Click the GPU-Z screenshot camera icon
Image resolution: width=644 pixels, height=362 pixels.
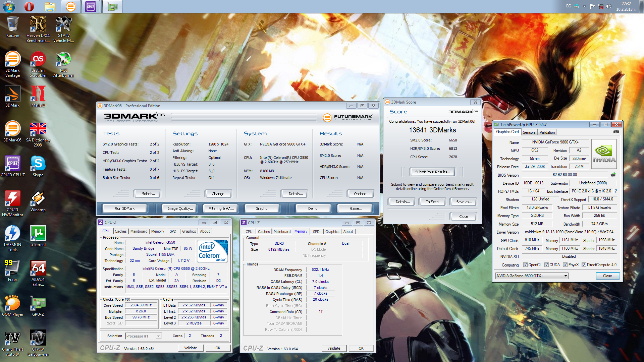[616, 132]
